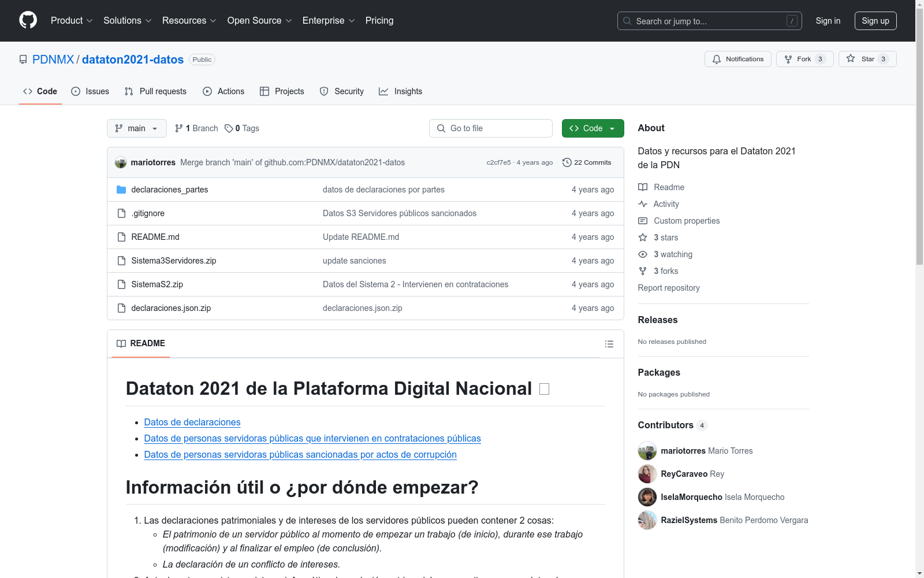Click the Go to file search field
The width and height of the screenshot is (924, 578).
pos(491,128)
